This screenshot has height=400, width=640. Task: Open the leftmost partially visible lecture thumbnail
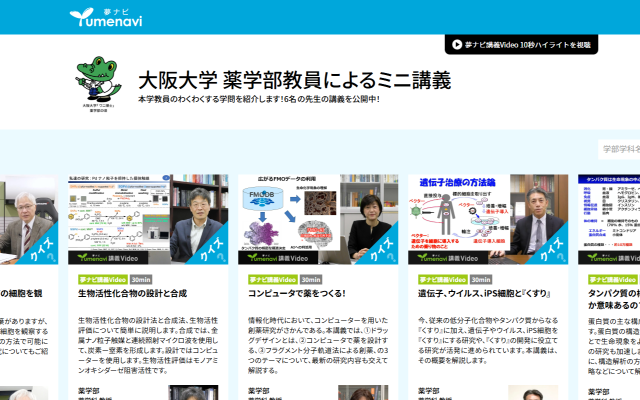pyautogui.click(x=29, y=219)
